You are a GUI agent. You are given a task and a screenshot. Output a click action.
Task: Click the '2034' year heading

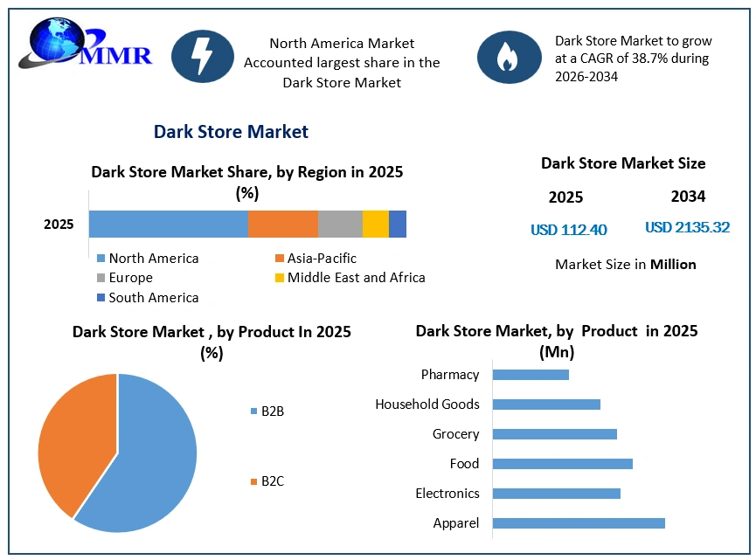coord(688,197)
